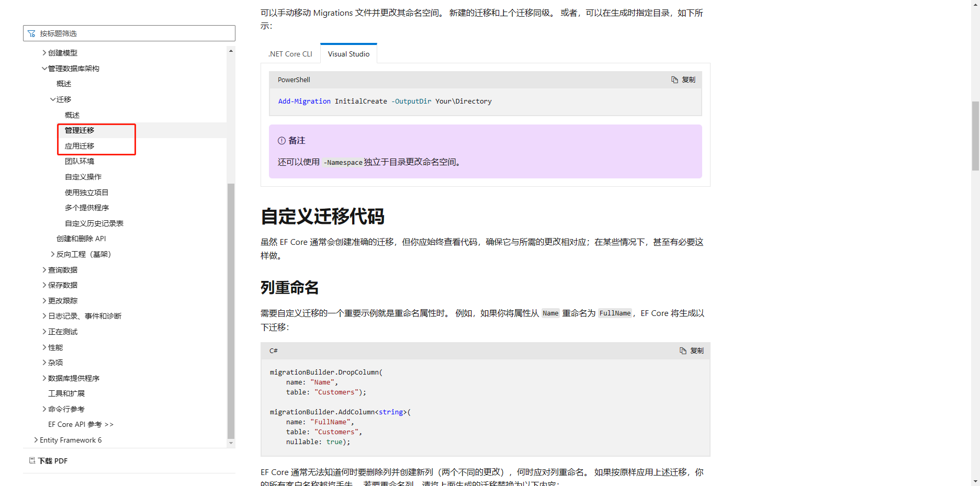The width and height of the screenshot is (980, 486).
Task: Collapse the 管理数据库架构 tree node
Action: pyautogui.click(x=44, y=69)
